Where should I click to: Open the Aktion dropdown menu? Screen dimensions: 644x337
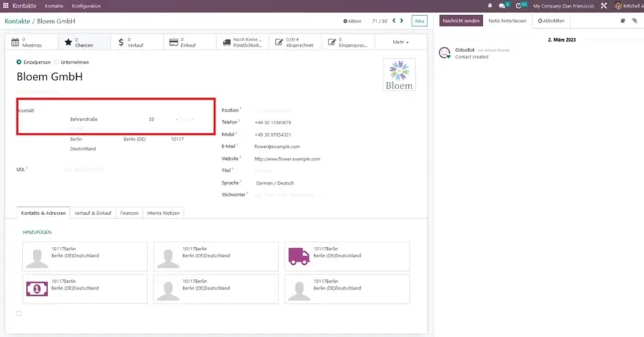352,21
